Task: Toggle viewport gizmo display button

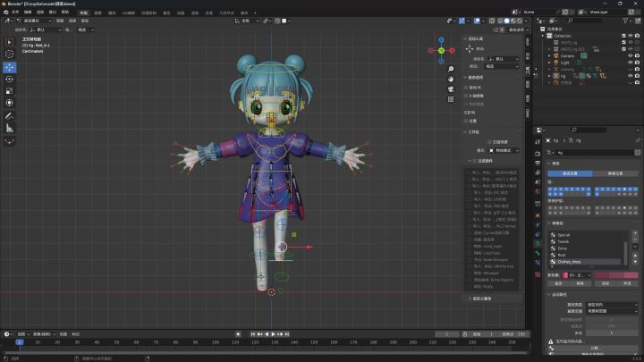Action: 462,21
